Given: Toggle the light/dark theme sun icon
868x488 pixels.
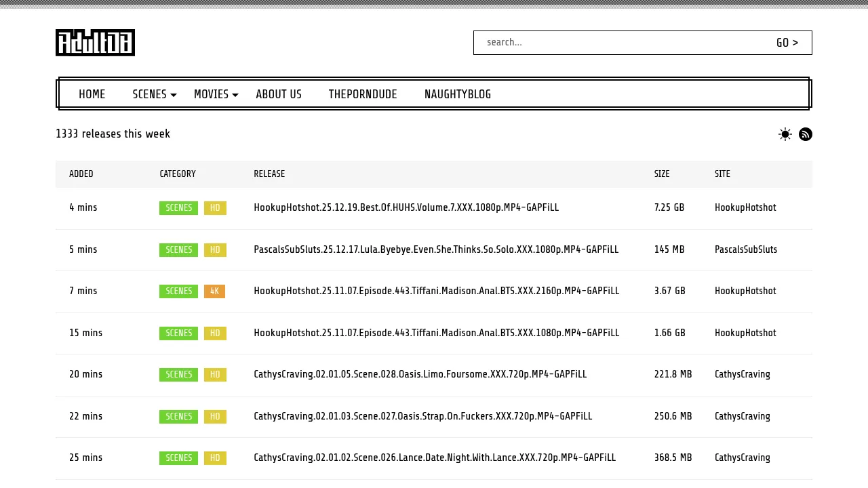Looking at the screenshot, I should coord(785,134).
